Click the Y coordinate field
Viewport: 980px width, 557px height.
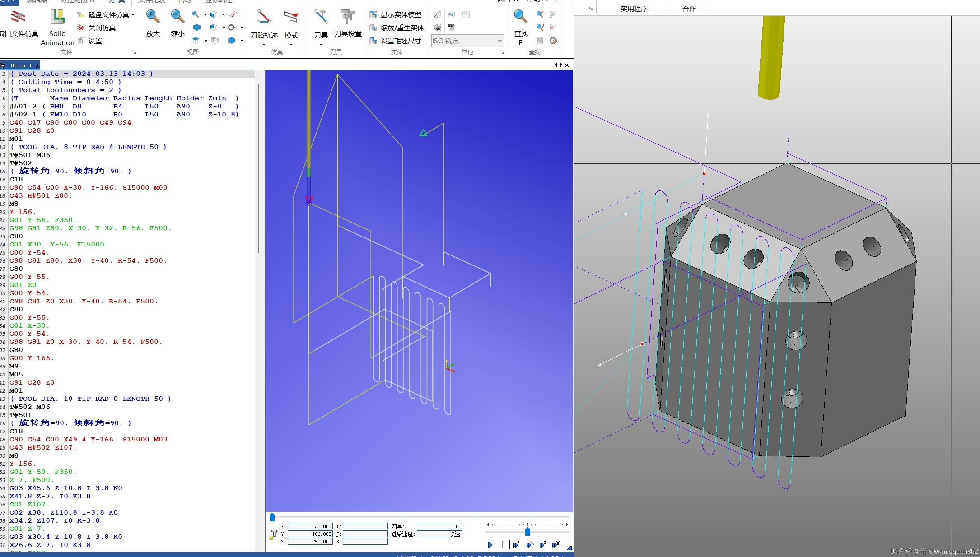pyautogui.click(x=310, y=534)
